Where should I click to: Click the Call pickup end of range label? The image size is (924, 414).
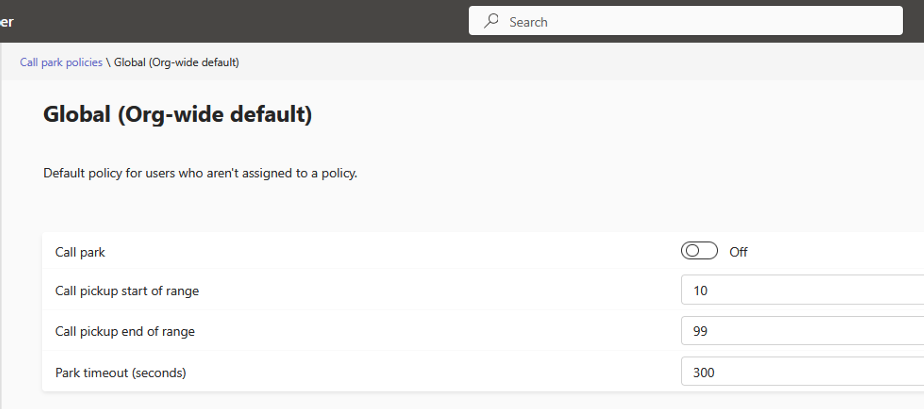[x=125, y=332]
